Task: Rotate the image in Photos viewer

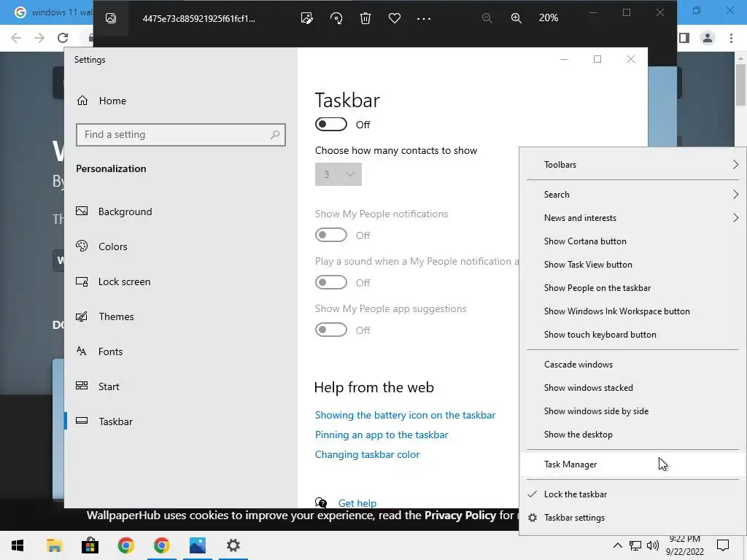Action: point(336,18)
